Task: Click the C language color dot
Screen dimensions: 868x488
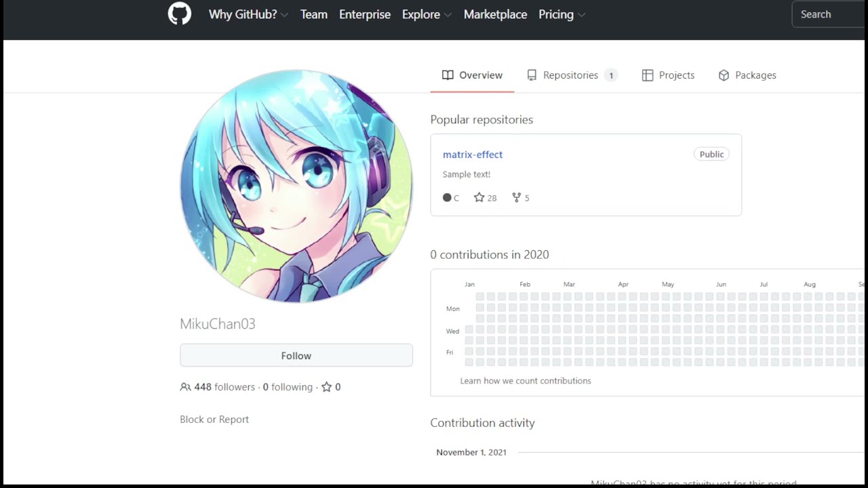Action: click(447, 198)
